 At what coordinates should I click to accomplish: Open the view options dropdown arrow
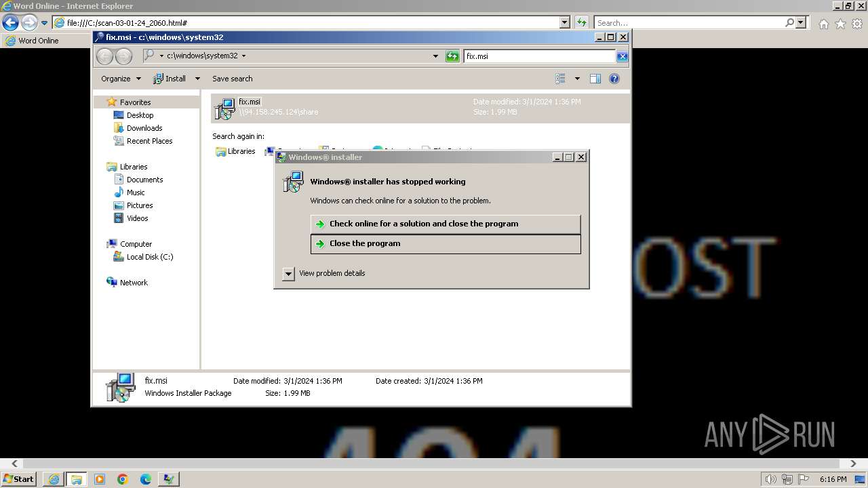pyautogui.click(x=577, y=79)
